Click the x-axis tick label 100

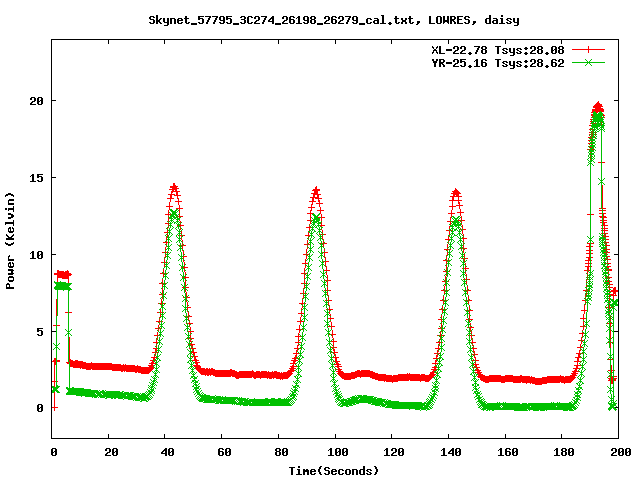tap(338, 452)
